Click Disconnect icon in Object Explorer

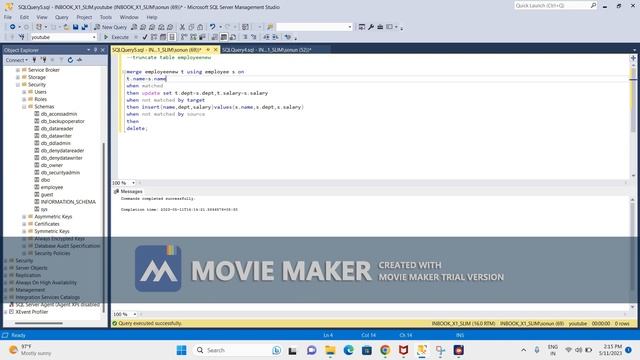click(x=43, y=60)
